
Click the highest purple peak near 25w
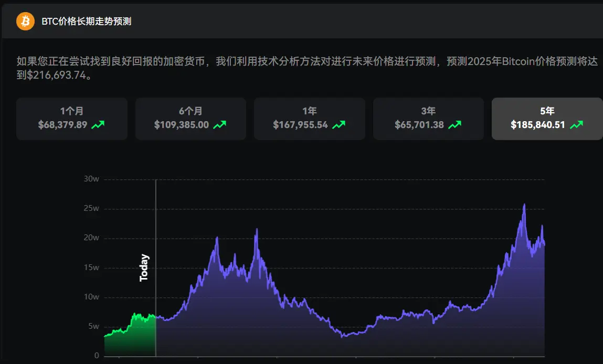click(x=524, y=205)
